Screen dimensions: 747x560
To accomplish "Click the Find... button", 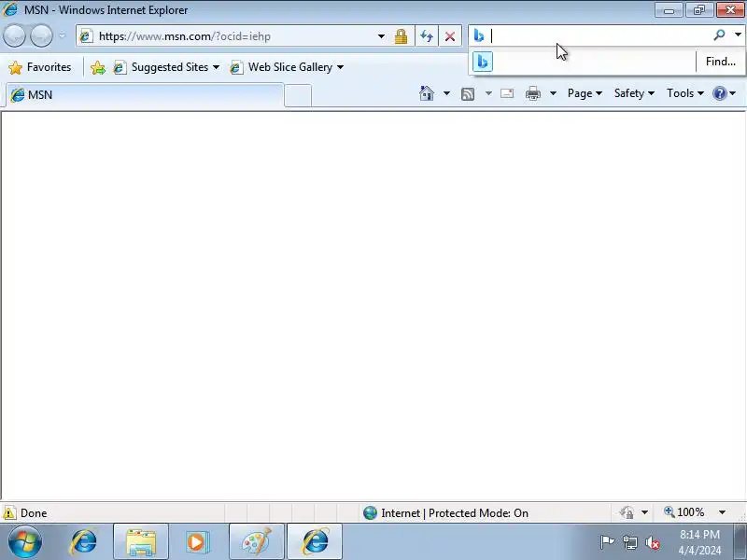I will [x=720, y=62].
